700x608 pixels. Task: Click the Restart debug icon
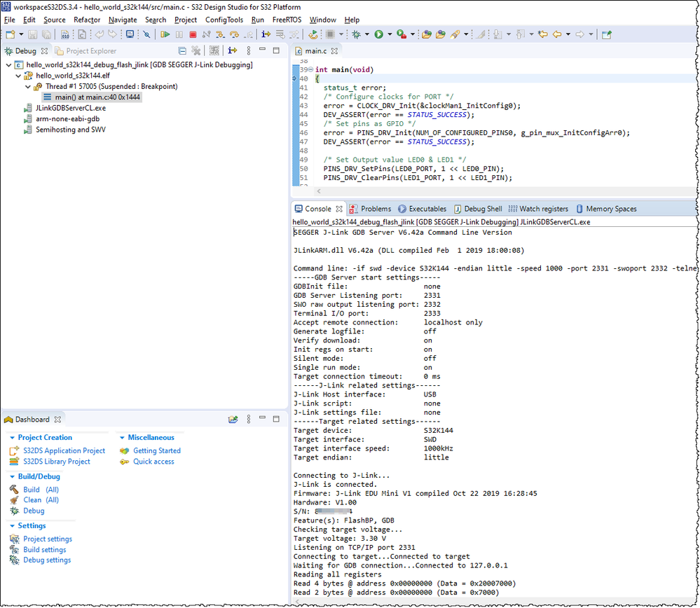click(313, 34)
